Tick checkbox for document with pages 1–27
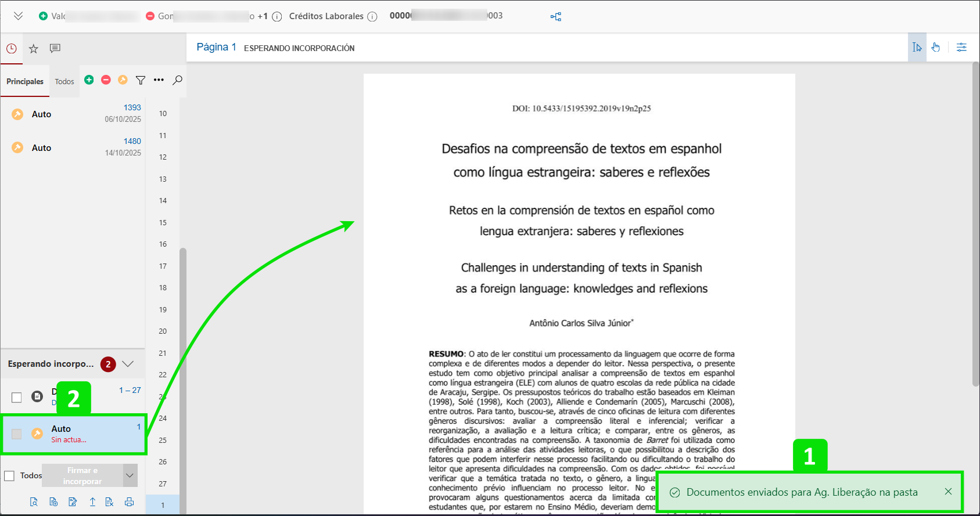 point(17,397)
